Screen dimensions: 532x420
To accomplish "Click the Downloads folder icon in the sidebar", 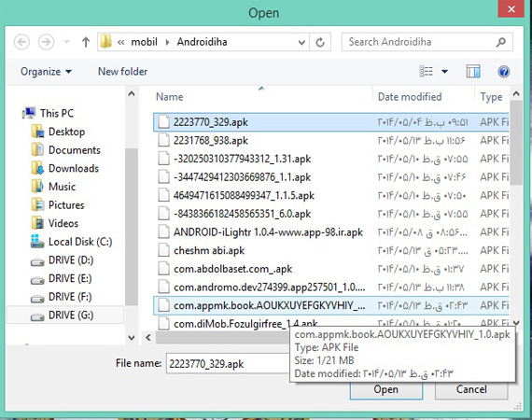I will (x=37, y=168).
